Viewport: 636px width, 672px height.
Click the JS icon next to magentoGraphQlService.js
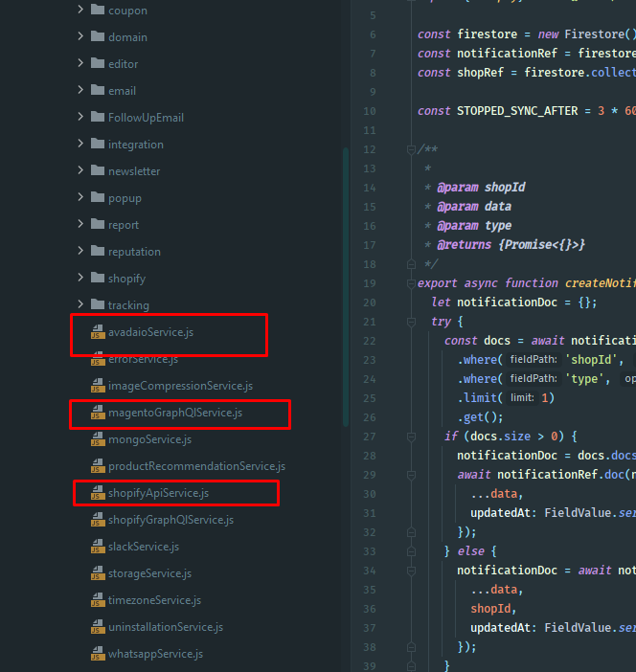pos(98,413)
